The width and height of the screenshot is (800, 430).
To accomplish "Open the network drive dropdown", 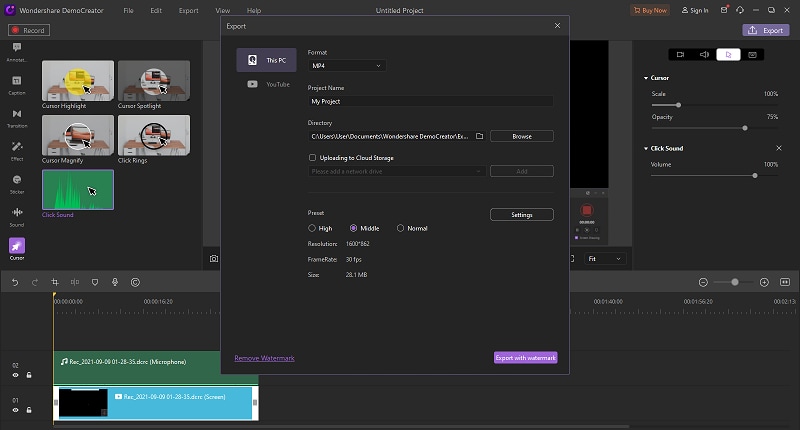I will [396, 171].
